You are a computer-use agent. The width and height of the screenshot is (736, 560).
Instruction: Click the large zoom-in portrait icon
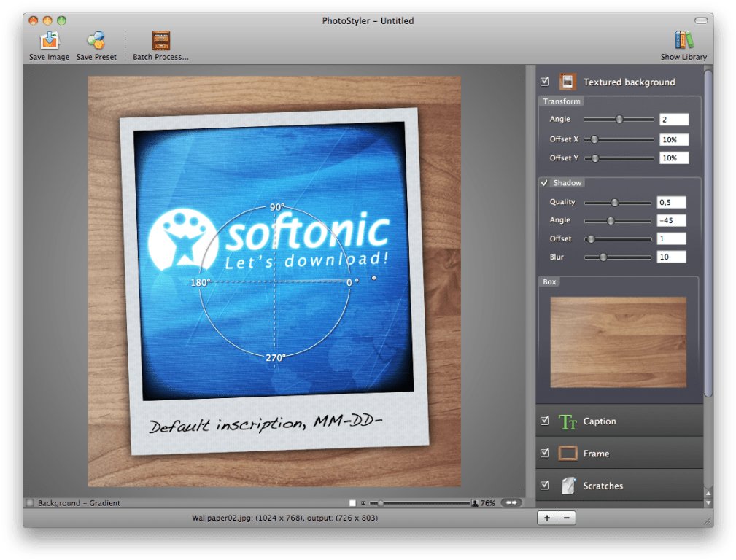(x=475, y=503)
